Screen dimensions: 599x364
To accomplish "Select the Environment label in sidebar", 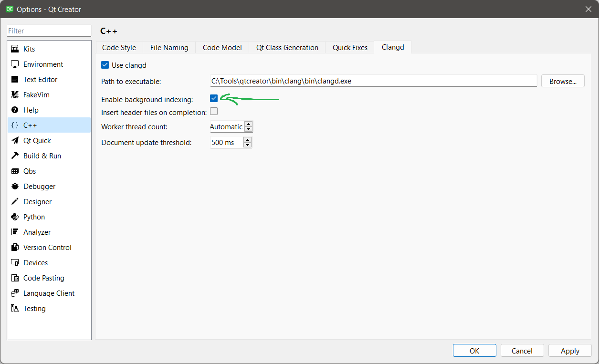I will [x=43, y=64].
